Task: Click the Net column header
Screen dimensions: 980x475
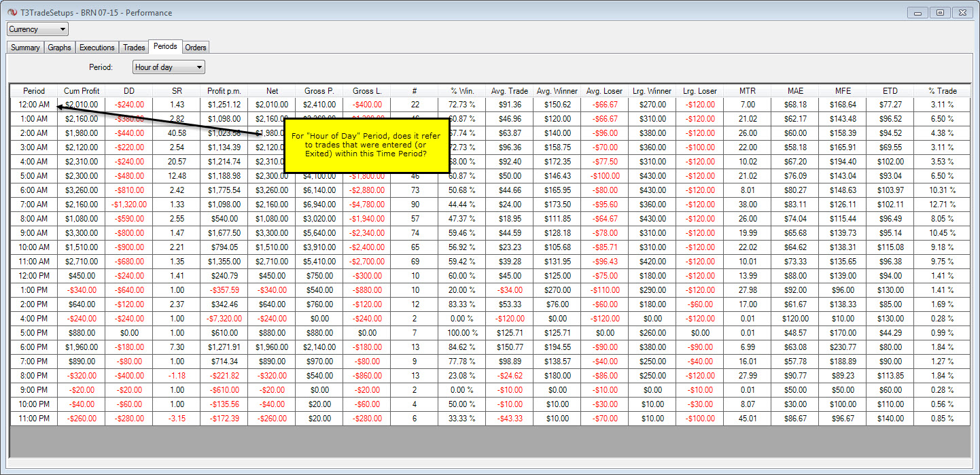Action: pyautogui.click(x=272, y=90)
